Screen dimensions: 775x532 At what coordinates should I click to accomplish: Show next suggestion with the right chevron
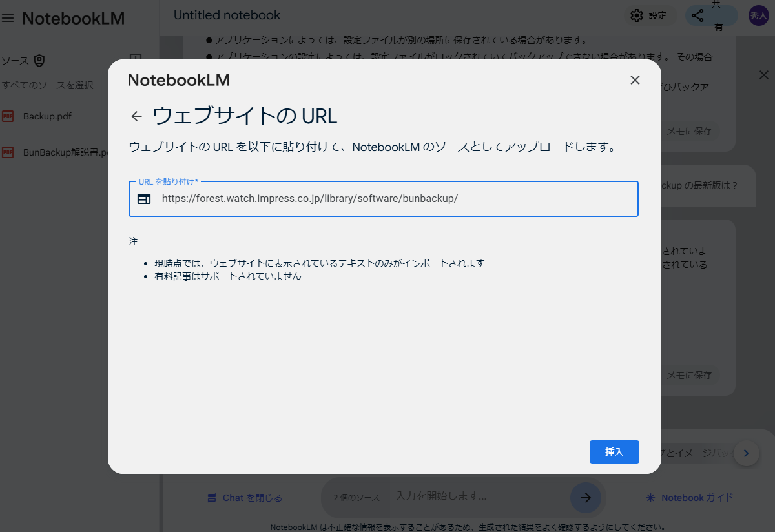tap(747, 454)
